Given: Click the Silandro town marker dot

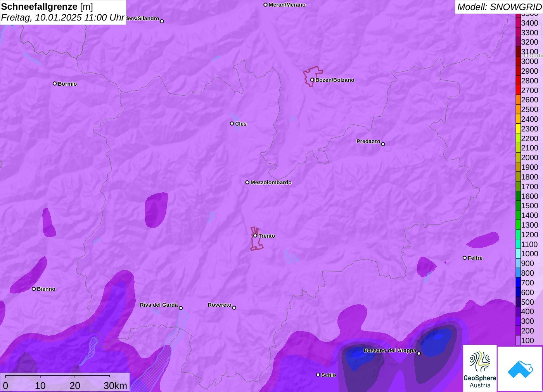Looking at the screenshot, I should click(x=162, y=21).
